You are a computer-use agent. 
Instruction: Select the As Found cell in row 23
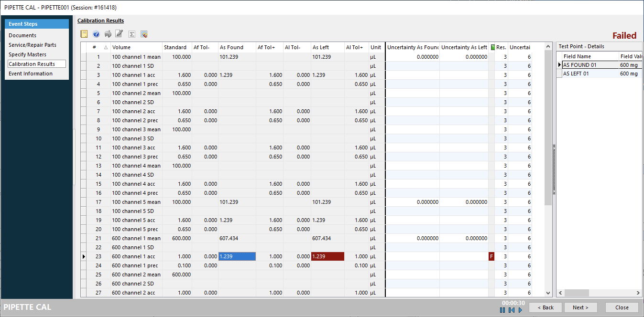(x=237, y=256)
